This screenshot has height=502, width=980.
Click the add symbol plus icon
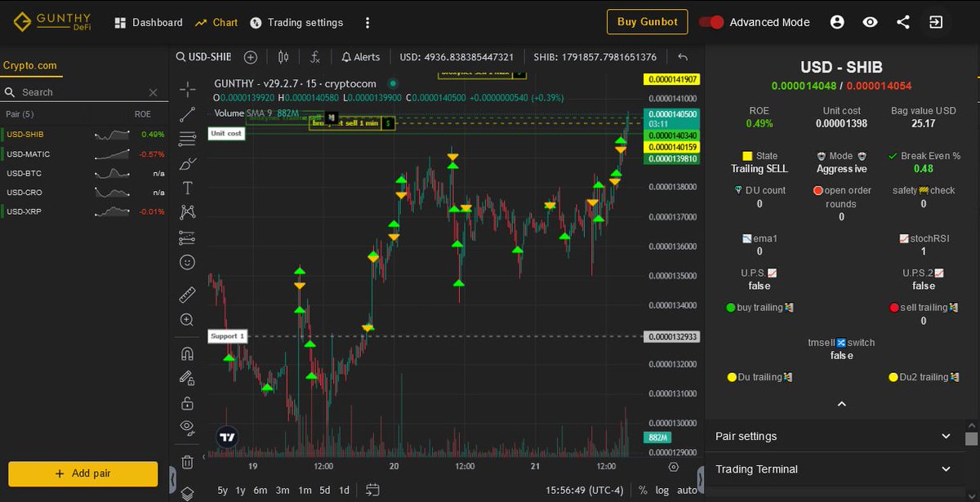(x=251, y=57)
